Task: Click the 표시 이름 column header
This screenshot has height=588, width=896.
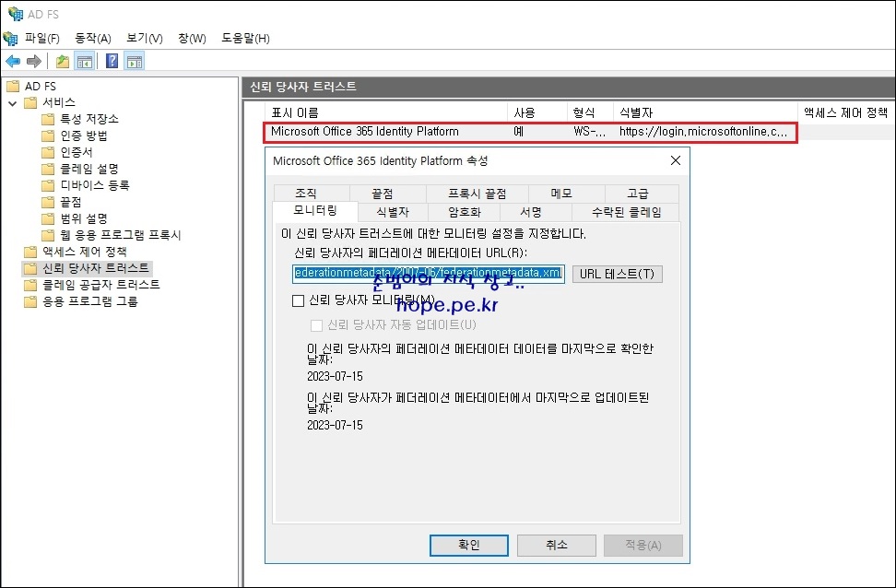Action: click(386, 112)
